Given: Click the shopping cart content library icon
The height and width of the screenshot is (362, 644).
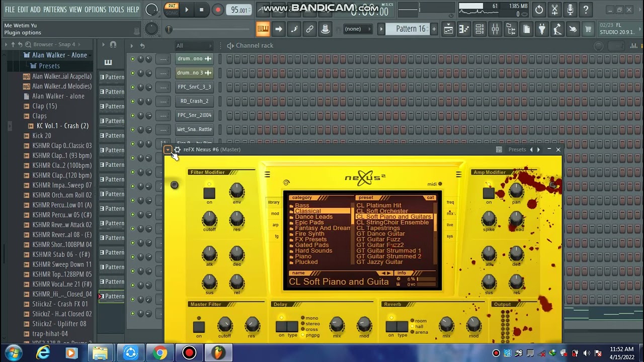Looking at the screenshot, I should point(588,30).
